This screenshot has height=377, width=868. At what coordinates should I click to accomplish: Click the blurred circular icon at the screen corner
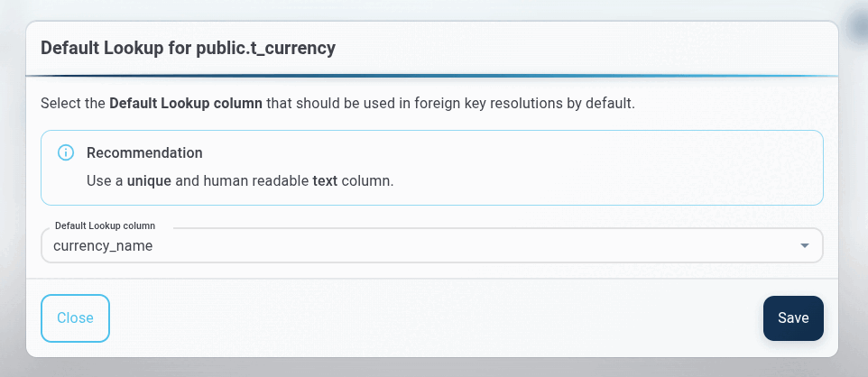pyautogui.click(x=857, y=23)
